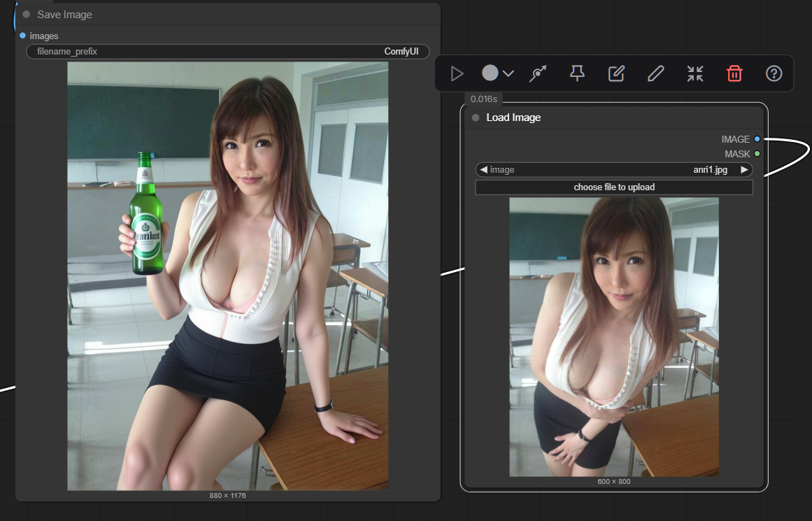This screenshot has height=521, width=812.
Task: Toggle collapse dot on the Save Image node
Action: [27, 15]
